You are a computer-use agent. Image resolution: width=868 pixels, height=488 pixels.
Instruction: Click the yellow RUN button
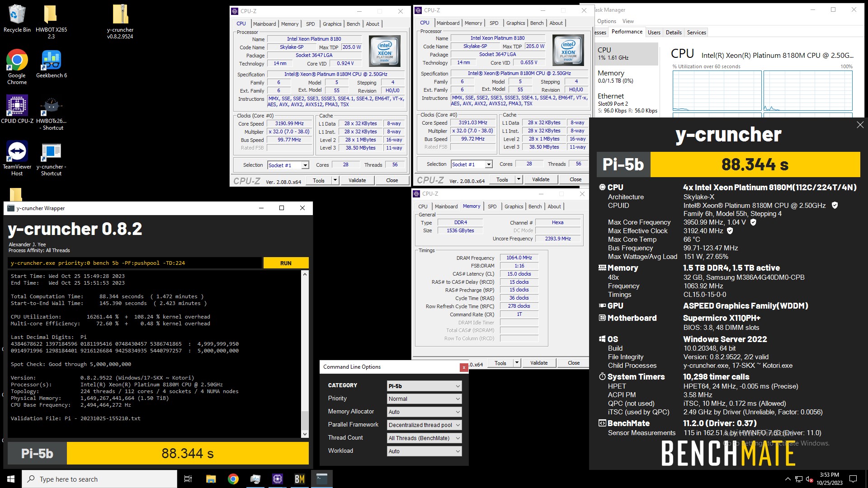[286, 263]
